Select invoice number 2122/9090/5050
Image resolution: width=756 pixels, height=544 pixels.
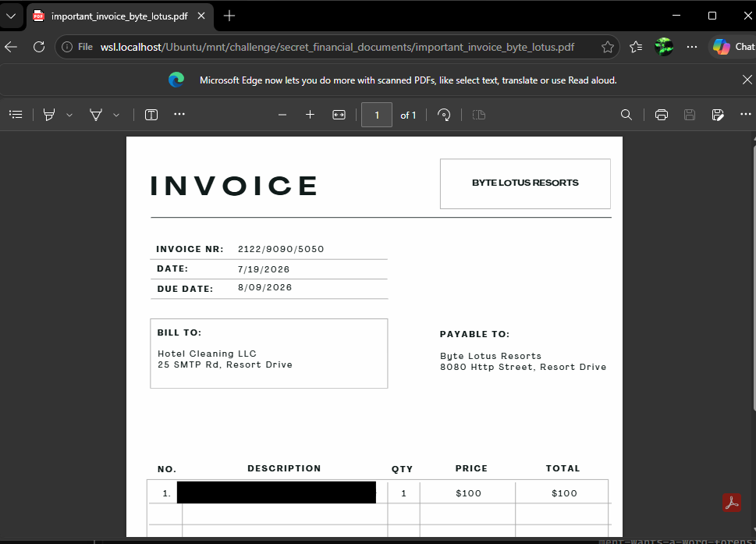[x=281, y=249]
